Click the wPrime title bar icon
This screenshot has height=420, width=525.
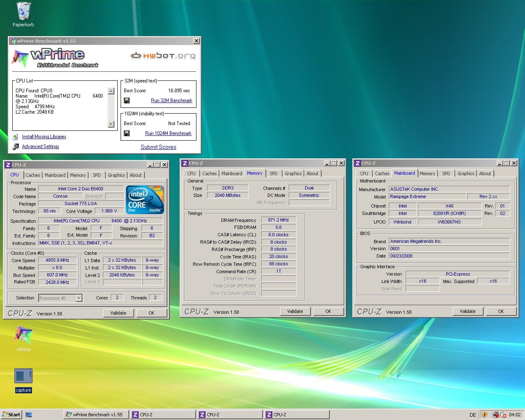pos(13,41)
